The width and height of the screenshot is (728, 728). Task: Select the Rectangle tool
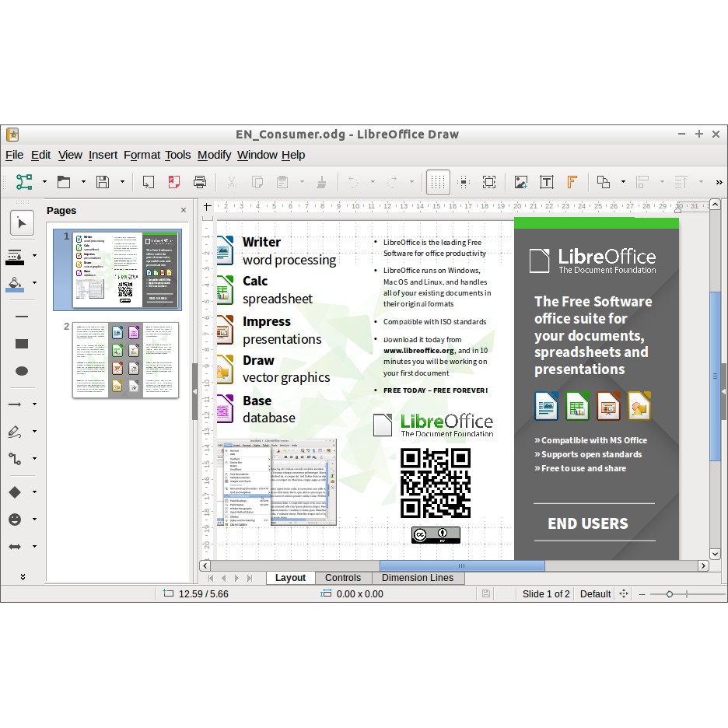(21, 343)
